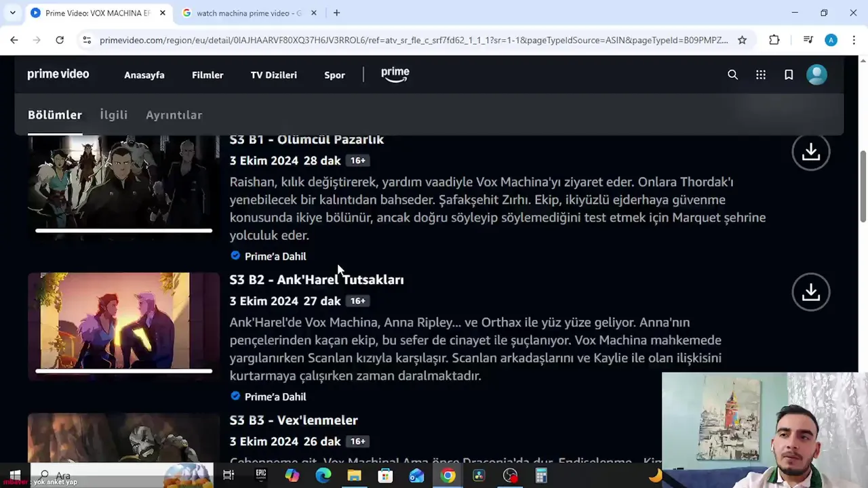
Task: Close the Prime Video VOX MACHINA tab
Action: pyautogui.click(x=163, y=13)
